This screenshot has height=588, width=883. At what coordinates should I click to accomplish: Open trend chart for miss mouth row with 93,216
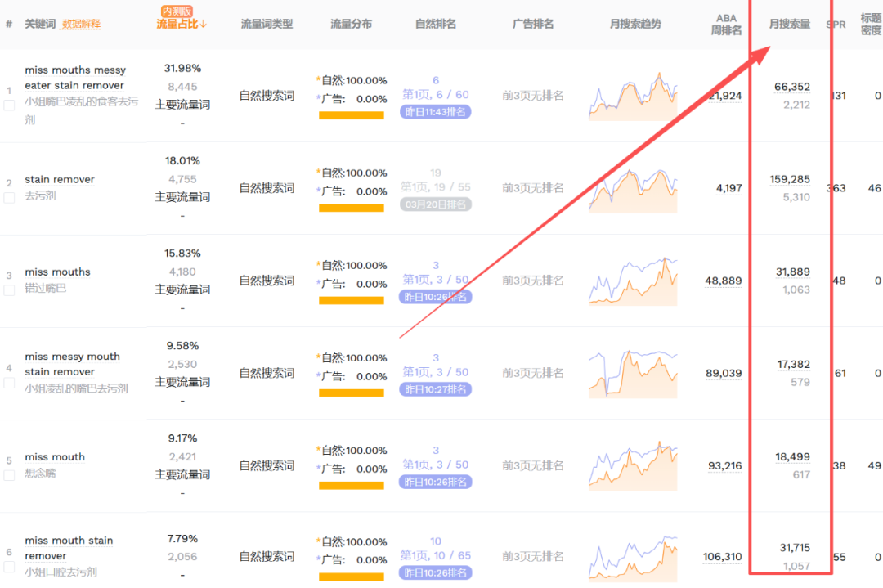point(633,466)
